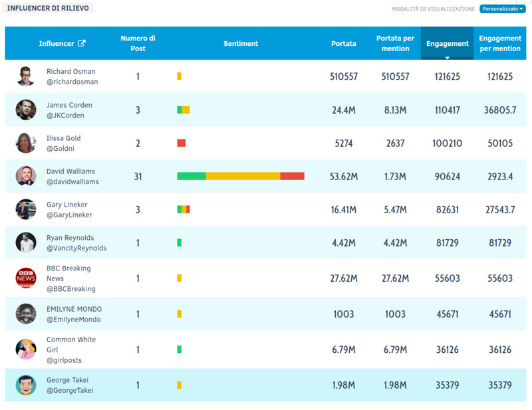Select David Walliams' engagement value 90624
Screen dimensions: 532x410
coord(447,176)
